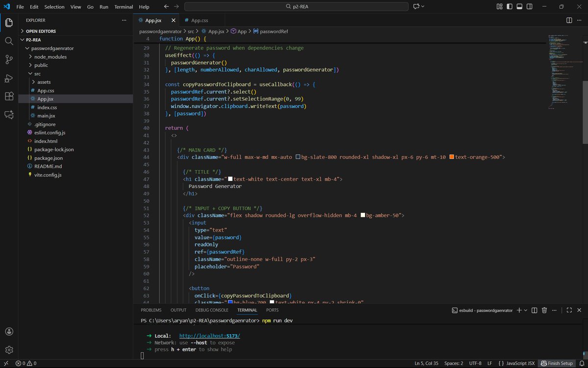The width and height of the screenshot is (588, 368).
Task: Open the Copilot chat icon in title bar
Action: [x=416, y=7]
